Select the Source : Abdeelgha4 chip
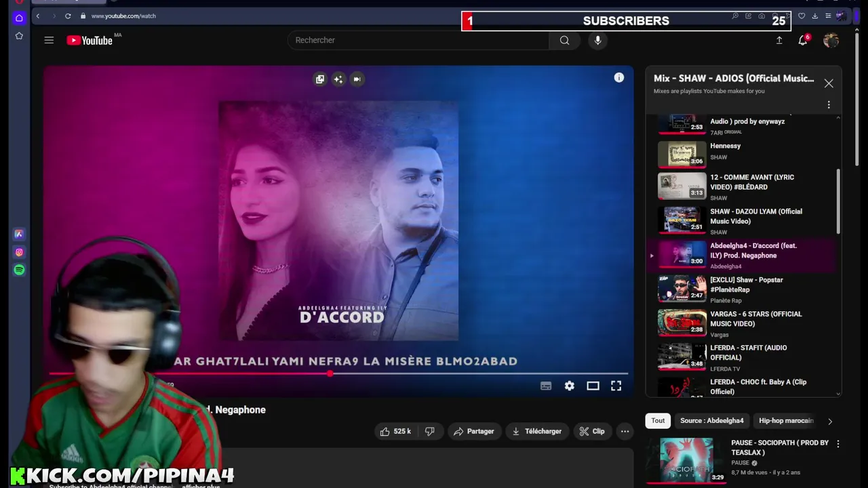This screenshot has width=868, height=488. pos(711,421)
